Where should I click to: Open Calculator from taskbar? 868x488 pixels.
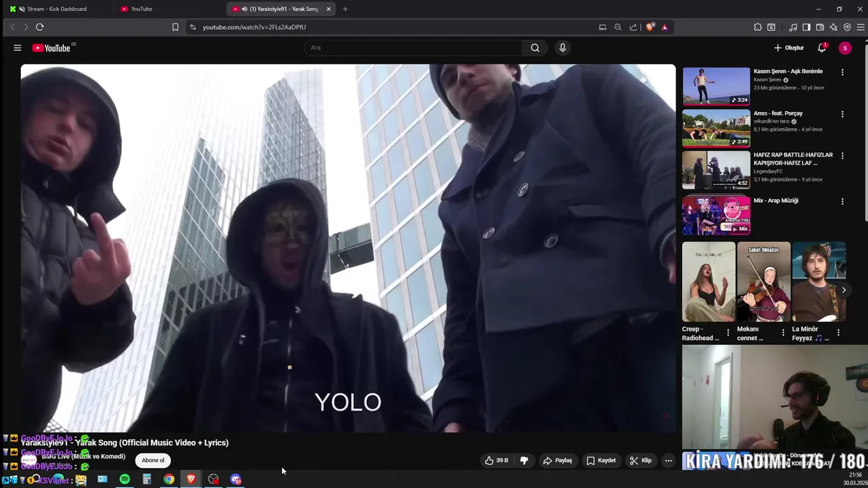(x=146, y=479)
